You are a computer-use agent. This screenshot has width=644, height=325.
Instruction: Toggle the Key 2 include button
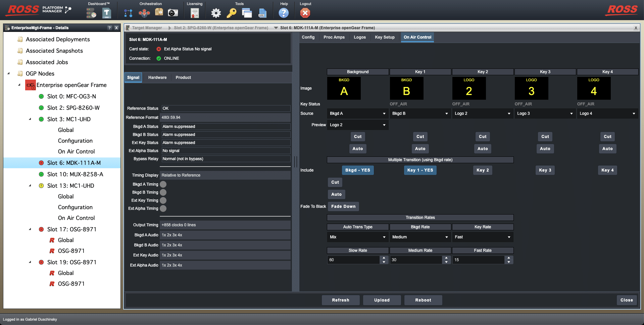[x=483, y=170]
